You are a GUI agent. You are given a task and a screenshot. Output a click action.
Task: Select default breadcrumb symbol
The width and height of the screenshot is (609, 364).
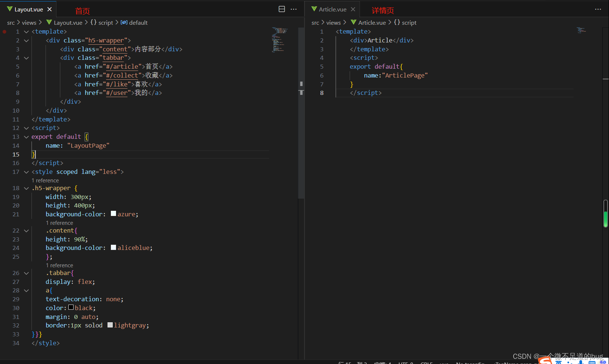138,23
